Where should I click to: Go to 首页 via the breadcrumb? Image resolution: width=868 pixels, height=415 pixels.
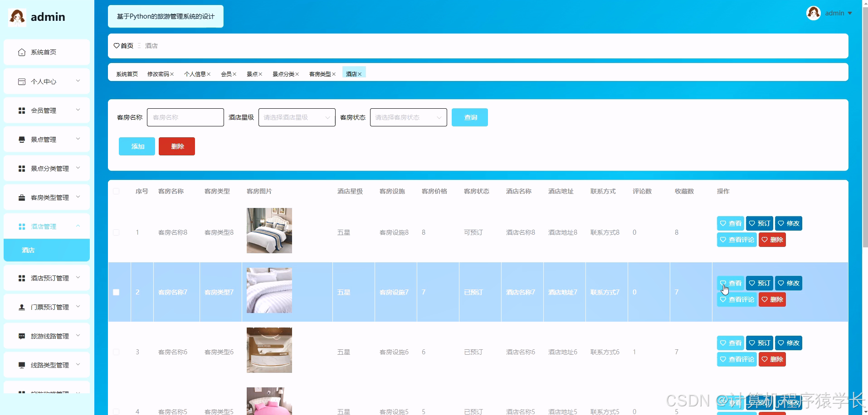pyautogui.click(x=127, y=46)
